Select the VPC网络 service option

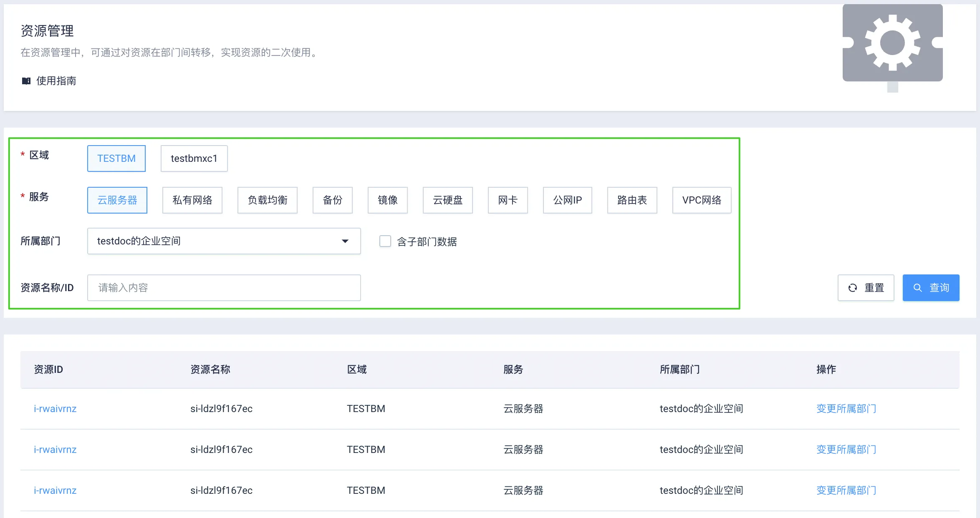[x=702, y=200]
